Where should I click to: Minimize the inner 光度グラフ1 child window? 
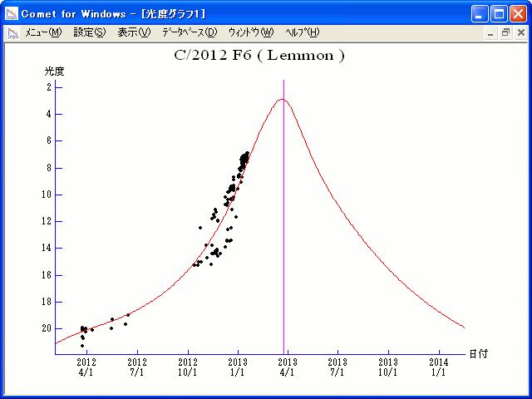coord(491,33)
